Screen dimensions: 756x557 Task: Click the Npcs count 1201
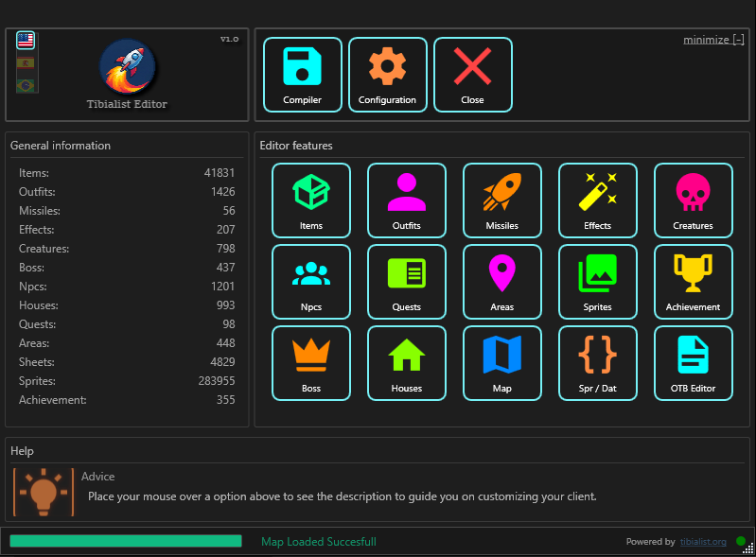click(x=222, y=287)
